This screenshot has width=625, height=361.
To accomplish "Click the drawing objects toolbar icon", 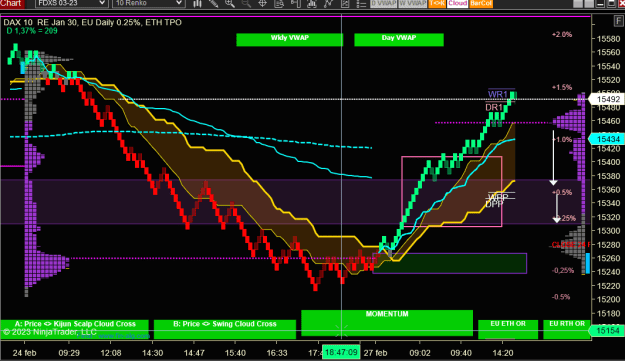I will coord(345,4).
